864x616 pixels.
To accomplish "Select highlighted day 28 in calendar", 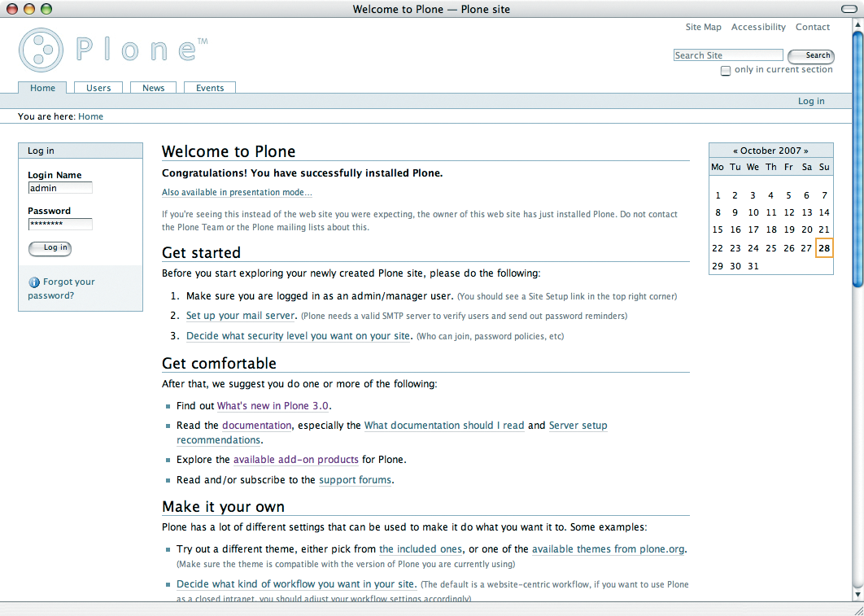I will [x=824, y=248].
